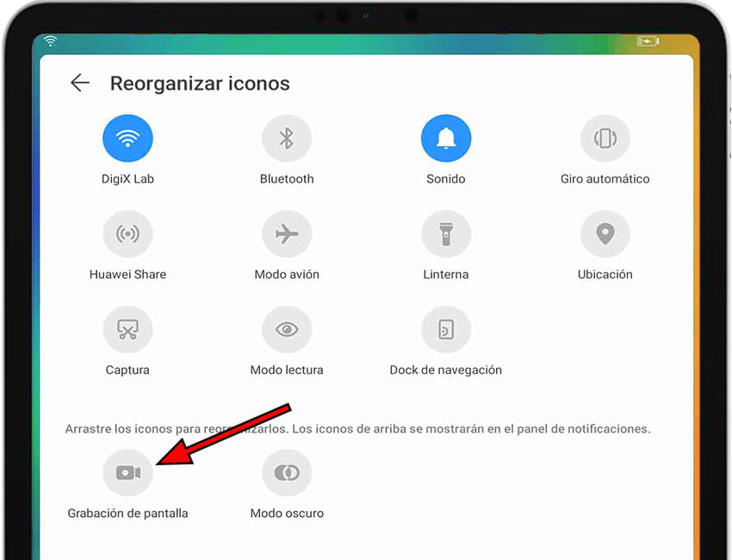The height and width of the screenshot is (560, 732).
Task: Select the Ubicación location pin icon
Action: coord(605,233)
